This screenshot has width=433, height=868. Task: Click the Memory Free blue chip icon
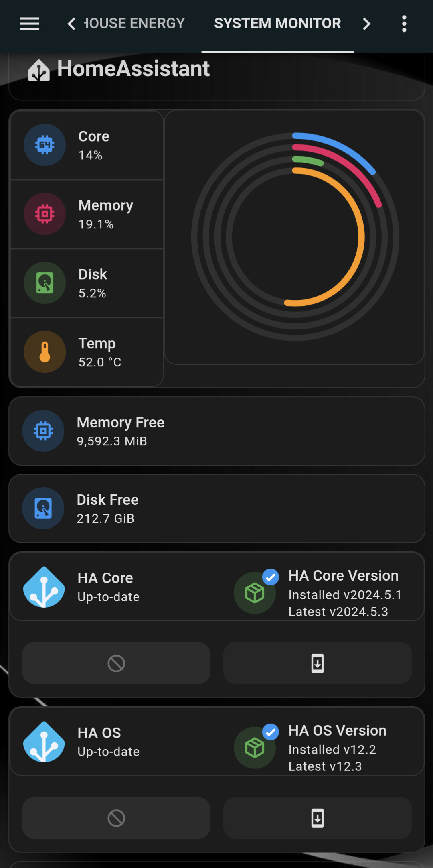coord(43,431)
